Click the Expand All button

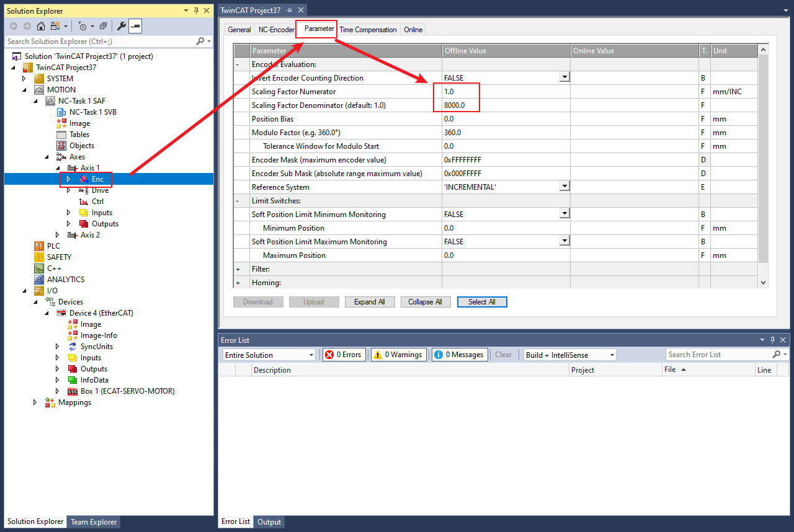tap(370, 302)
